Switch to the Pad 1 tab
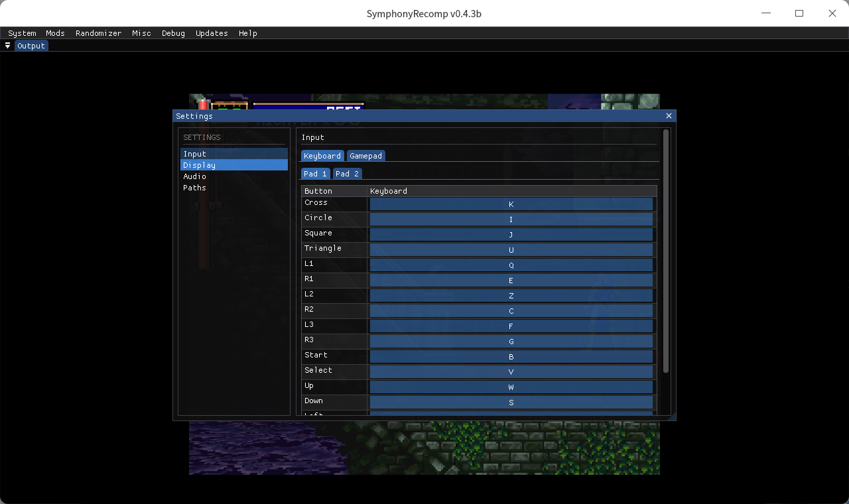This screenshot has height=504, width=849. click(315, 174)
